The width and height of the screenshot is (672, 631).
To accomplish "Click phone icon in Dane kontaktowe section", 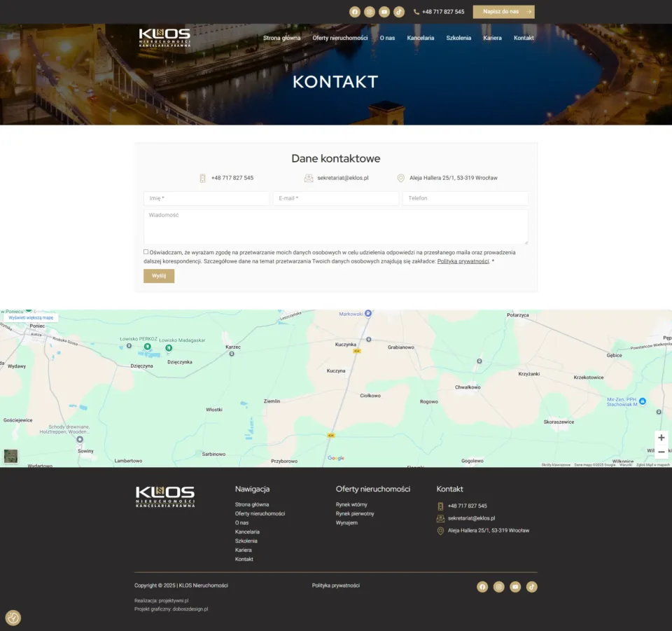I will coord(203,178).
